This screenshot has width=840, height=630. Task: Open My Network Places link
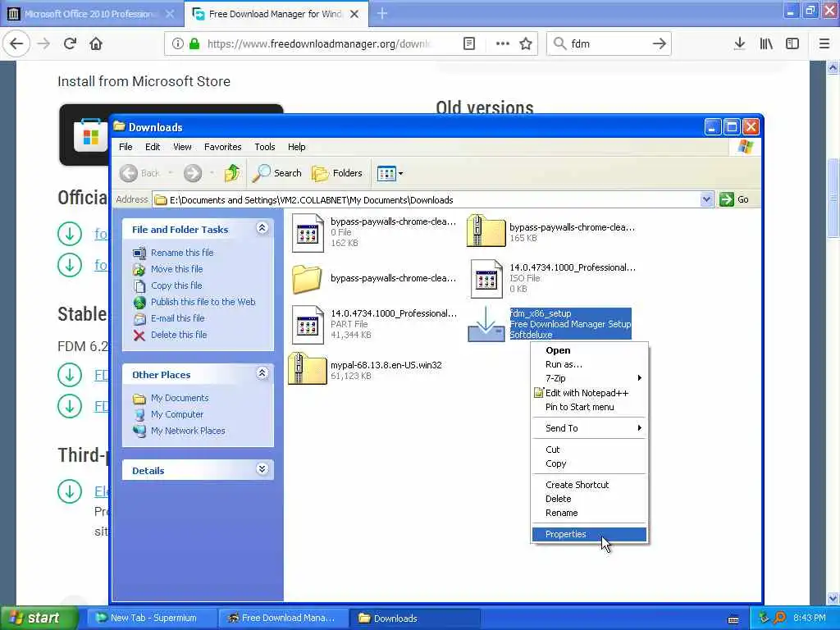coord(188,431)
